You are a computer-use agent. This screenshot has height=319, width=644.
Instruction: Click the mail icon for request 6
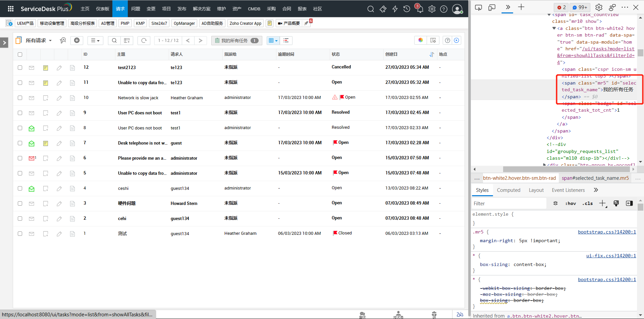point(32,158)
